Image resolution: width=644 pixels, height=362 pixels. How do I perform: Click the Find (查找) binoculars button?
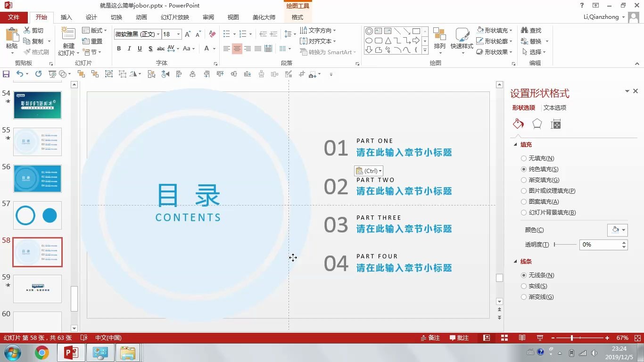tap(531, 30)
